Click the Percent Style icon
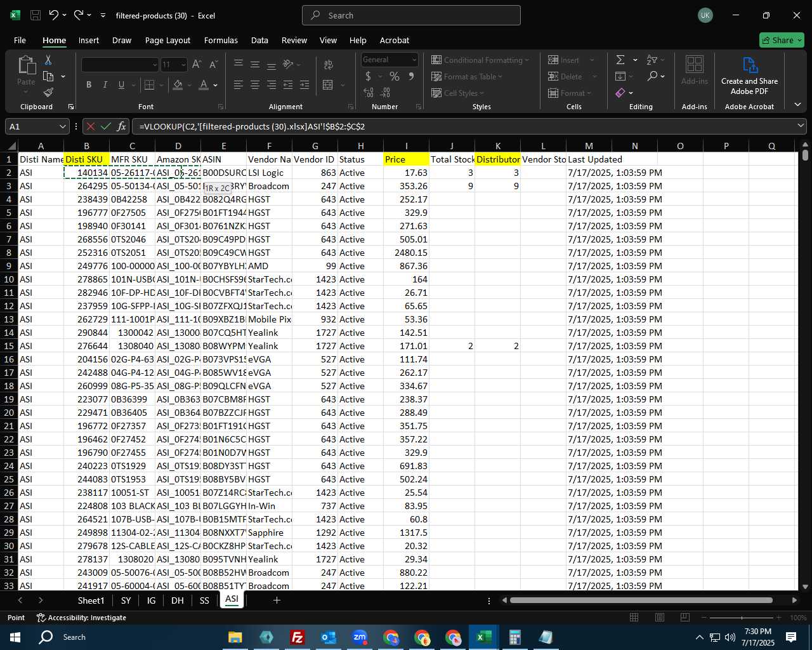This screenshot has width=812, height=650. [395, 76]
